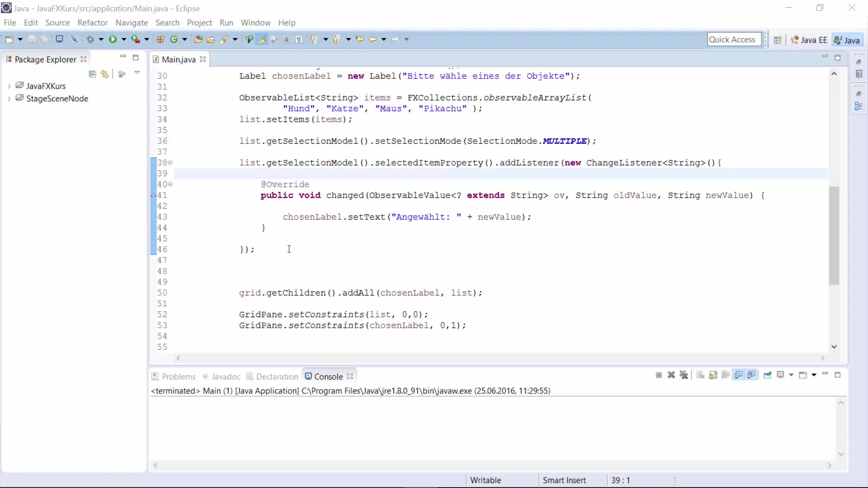Toggle Mark Occurrences highlighter icon
The image size is (868, 488).
[262, 39]
